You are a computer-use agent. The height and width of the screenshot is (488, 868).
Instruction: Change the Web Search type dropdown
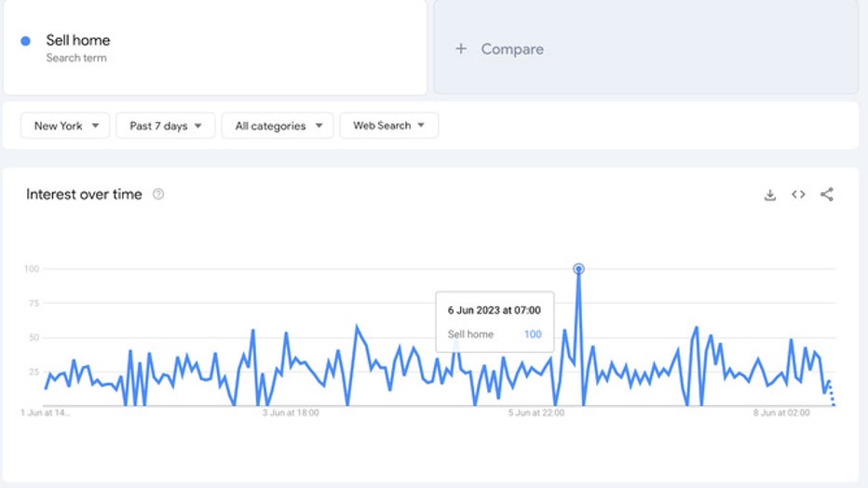(388, 126)
